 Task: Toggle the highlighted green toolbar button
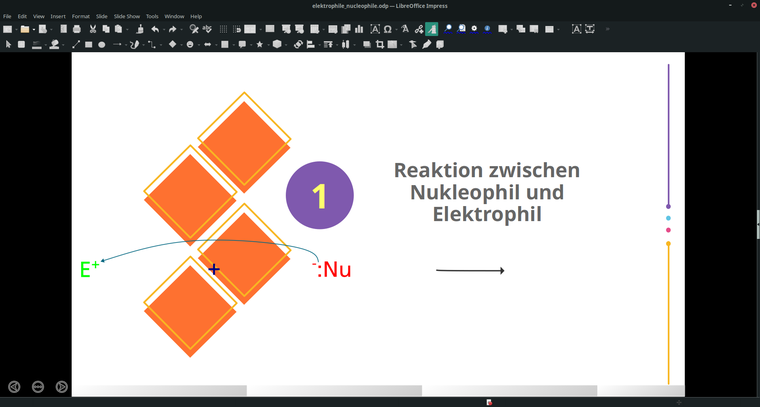[431, 29]
